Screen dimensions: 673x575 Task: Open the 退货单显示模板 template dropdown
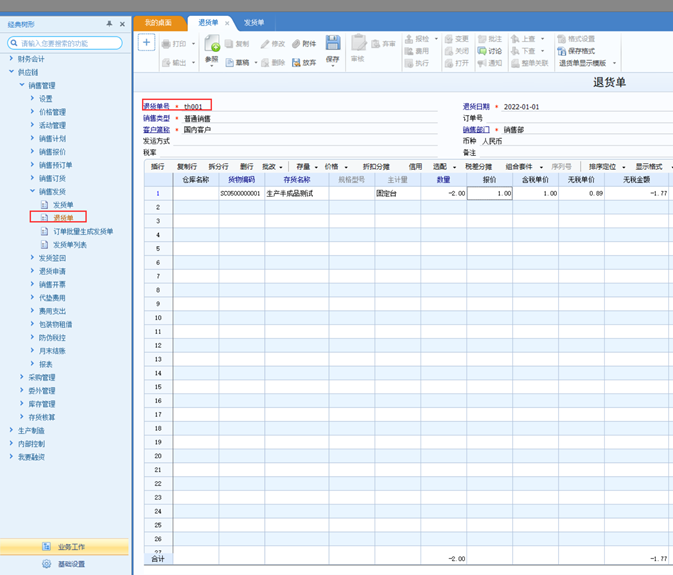pos(614,63)
